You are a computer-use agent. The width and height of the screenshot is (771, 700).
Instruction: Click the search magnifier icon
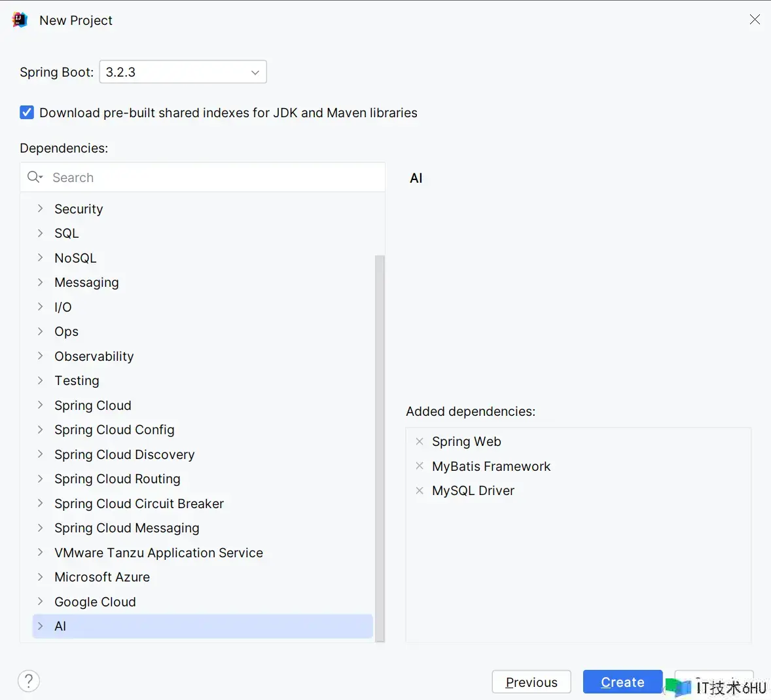[x=34, y=177]
